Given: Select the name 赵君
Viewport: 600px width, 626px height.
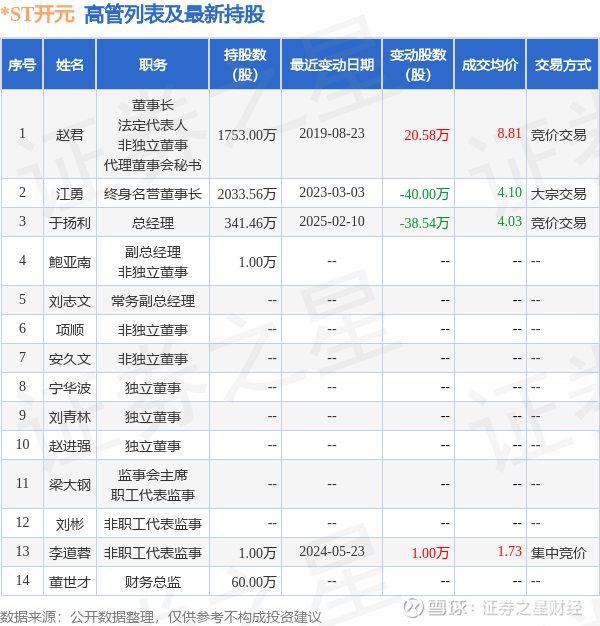Looking at the screenshot, I should (69, 135).
